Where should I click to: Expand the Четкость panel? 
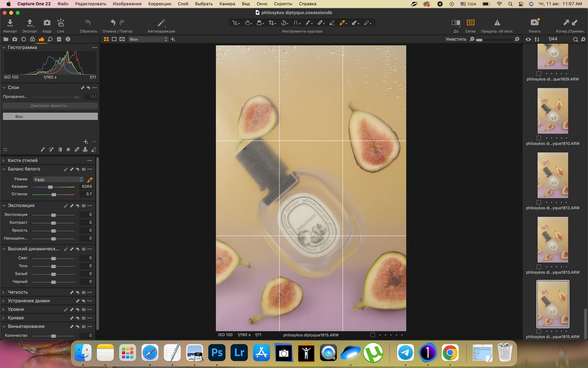click(x=3, y=292)
